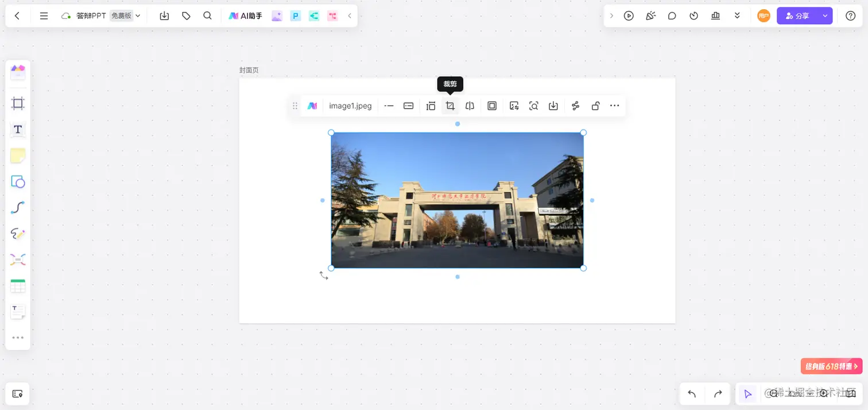Open comments with the speech bubble icon

point(672,16)
